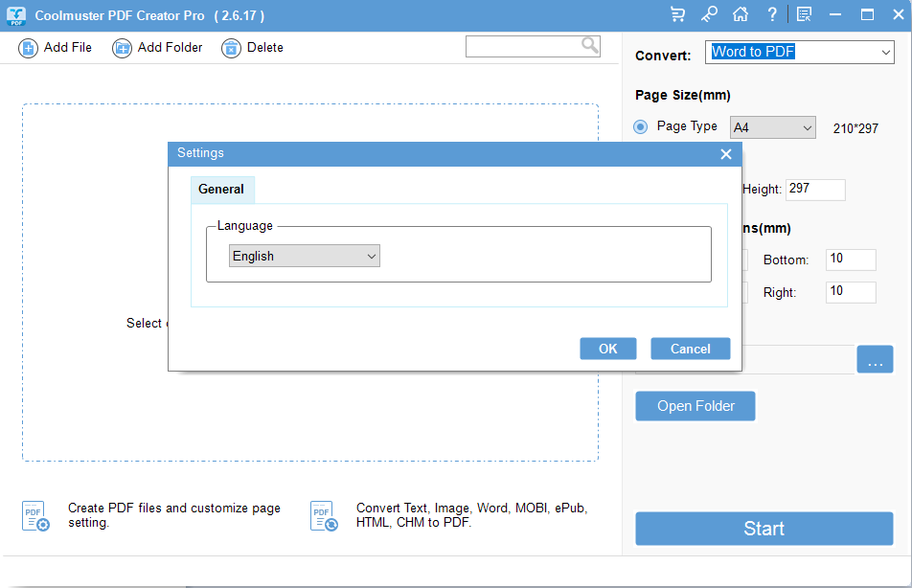Click the Add File label
The width and height of the screenshot is (912, 588).
[67, 48]
